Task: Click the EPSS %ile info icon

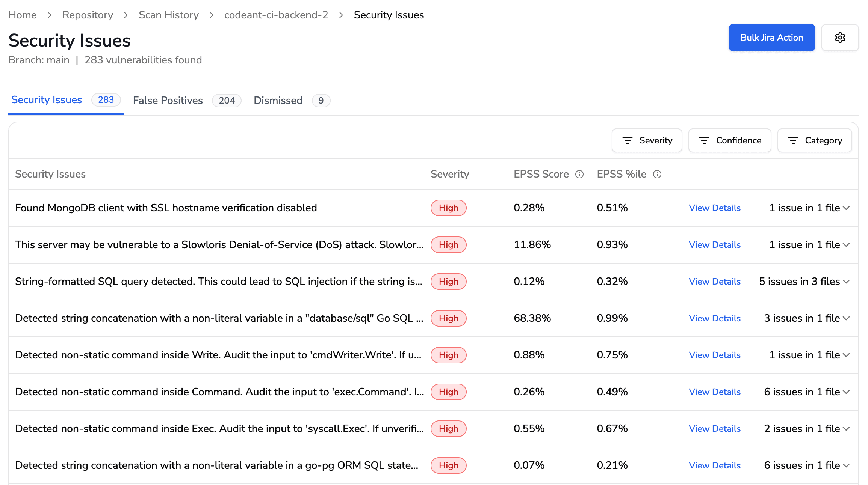Action: pos(657,174)
